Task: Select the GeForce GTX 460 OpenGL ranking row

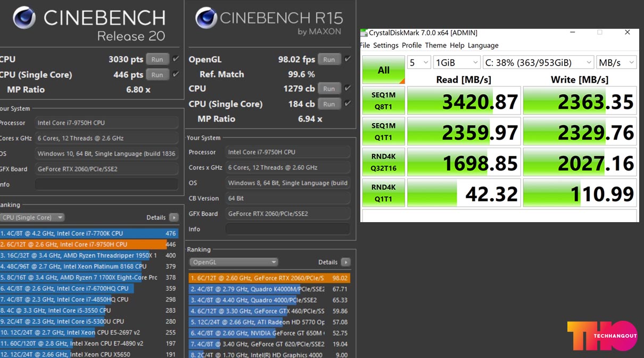Action: (x=270, y=311)
